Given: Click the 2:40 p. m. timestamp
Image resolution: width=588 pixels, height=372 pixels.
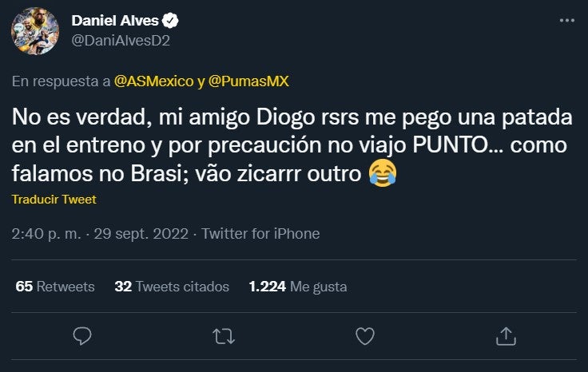Looking at the screenshot, I should [x=46, y=234].
